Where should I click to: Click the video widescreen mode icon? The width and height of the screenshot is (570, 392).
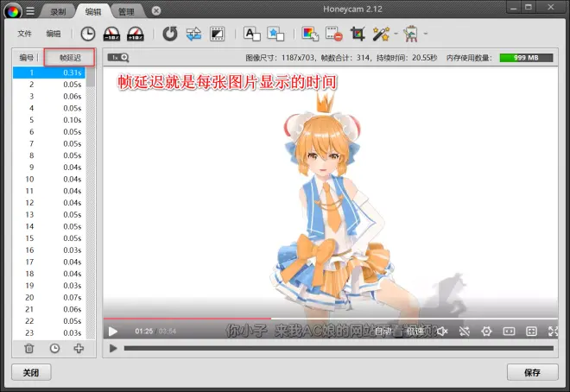(x=509, y=332)
